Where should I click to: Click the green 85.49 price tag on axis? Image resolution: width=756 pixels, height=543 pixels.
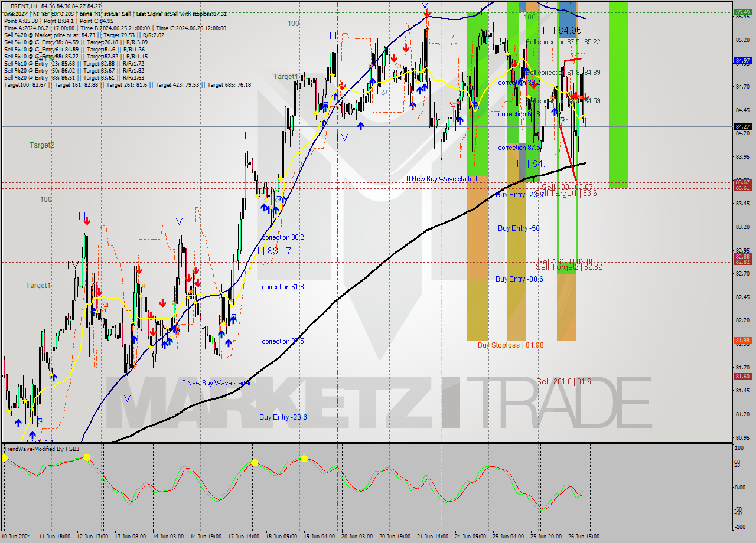click(x=743, y=12)
